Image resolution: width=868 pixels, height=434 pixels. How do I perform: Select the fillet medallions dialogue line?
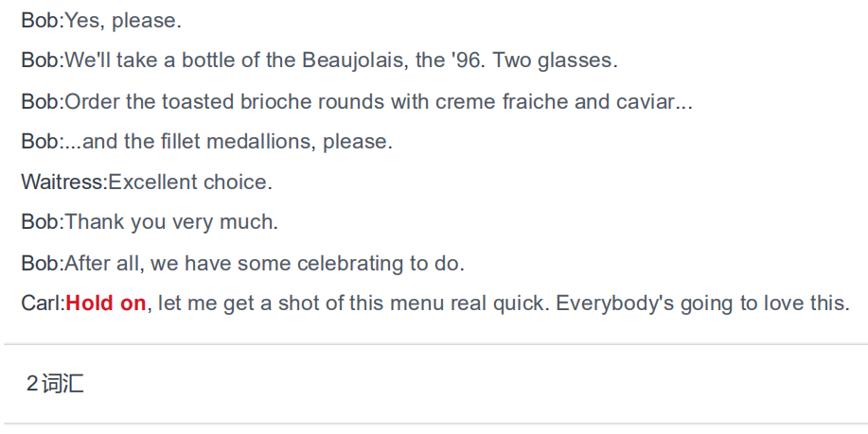(207, 142)
